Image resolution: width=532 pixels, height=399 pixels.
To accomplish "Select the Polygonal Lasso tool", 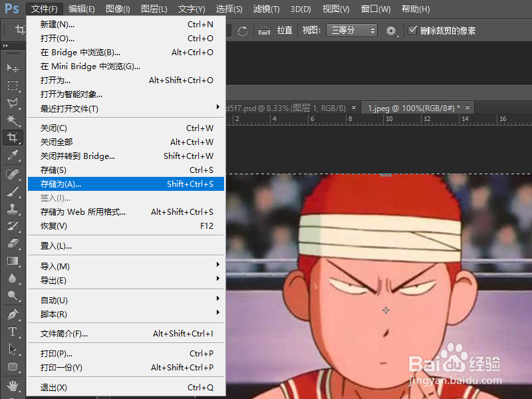I will click(x=13, y=103).
